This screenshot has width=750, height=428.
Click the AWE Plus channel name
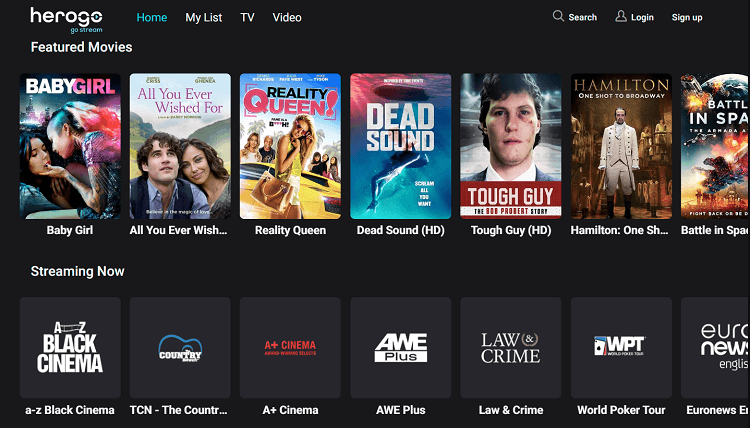point(400,410)
